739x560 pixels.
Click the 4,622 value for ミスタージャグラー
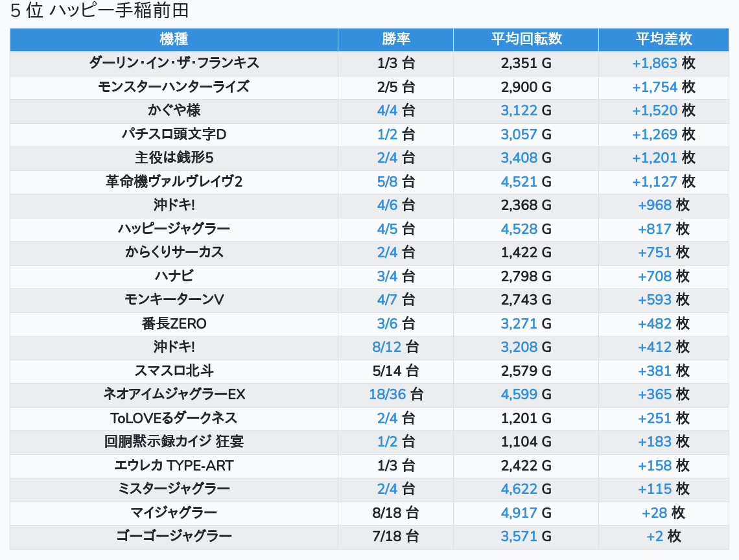click(519, 489)
